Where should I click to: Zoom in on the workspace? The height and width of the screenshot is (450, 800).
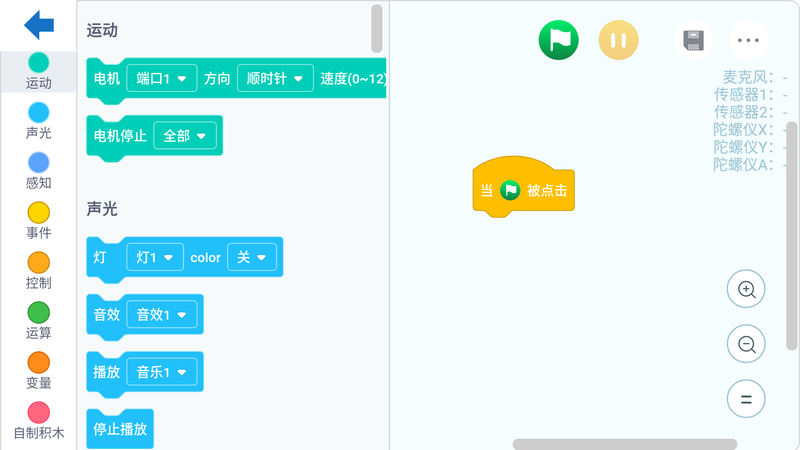click(746, 290)
